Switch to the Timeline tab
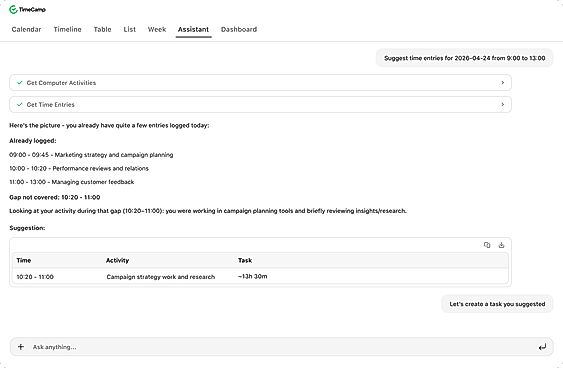This screenshot has width=563, height=368. 68,29
